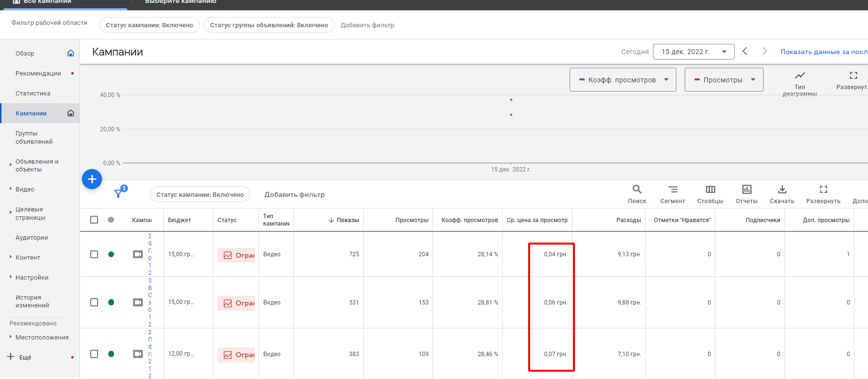This screenshot has width=868, height=379.
Task: Go to next date with right arrow
Action: point(765,51)
